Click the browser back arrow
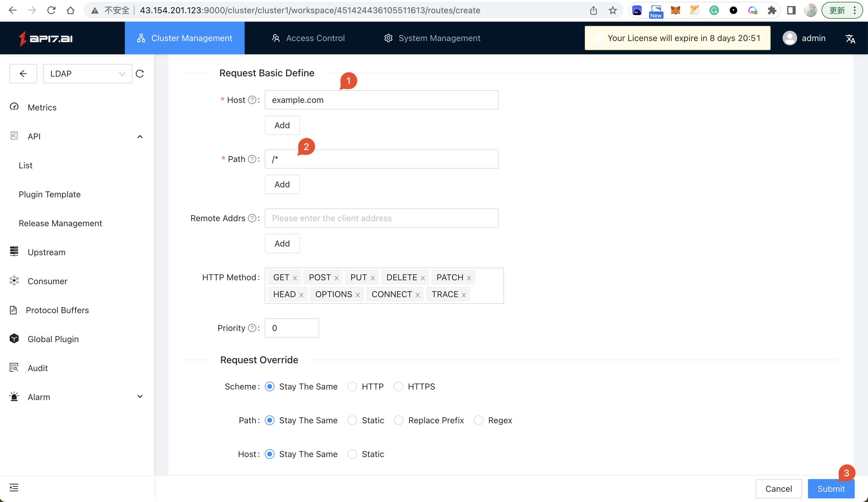The width and height of the screenshot is (868, 502). [13, 10]
